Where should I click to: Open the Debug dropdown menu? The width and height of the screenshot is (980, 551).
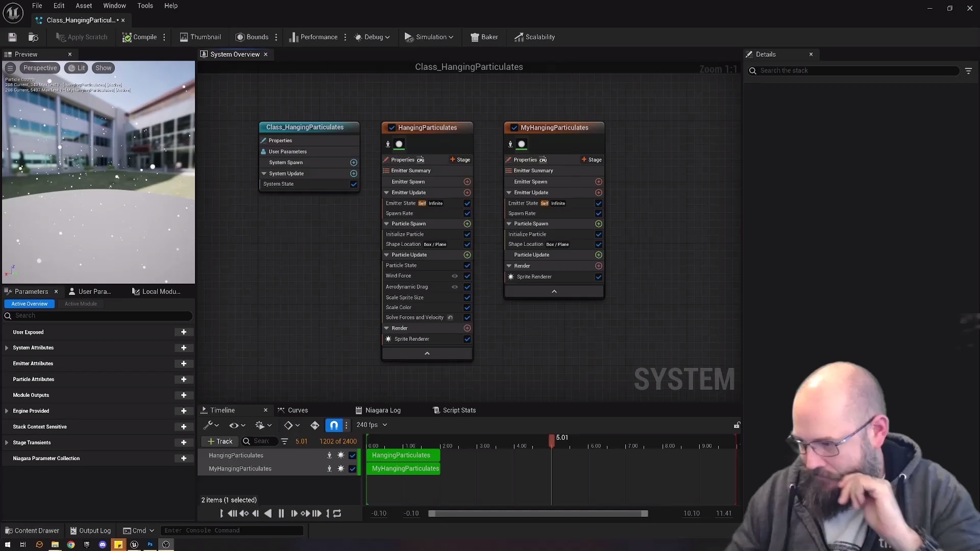[x=372, y=37]
